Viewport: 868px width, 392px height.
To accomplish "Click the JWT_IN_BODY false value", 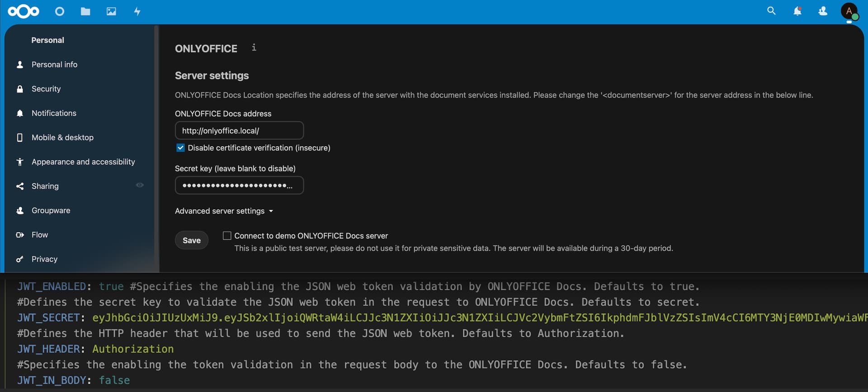I will point(114,380).
